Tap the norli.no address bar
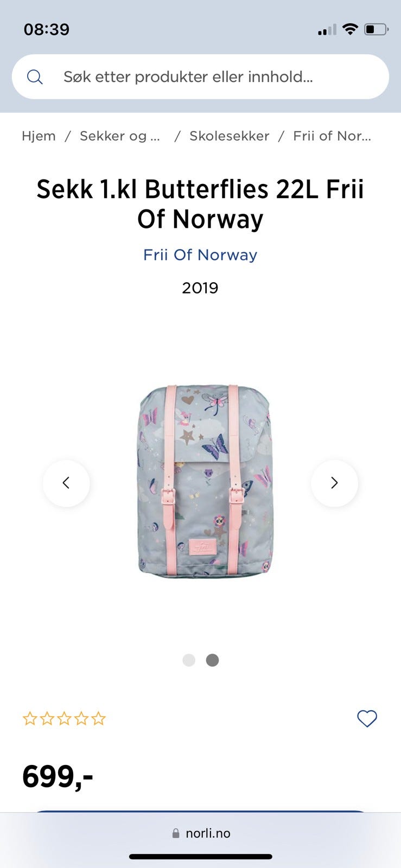401x868 pixels. [x=201, y=833]
